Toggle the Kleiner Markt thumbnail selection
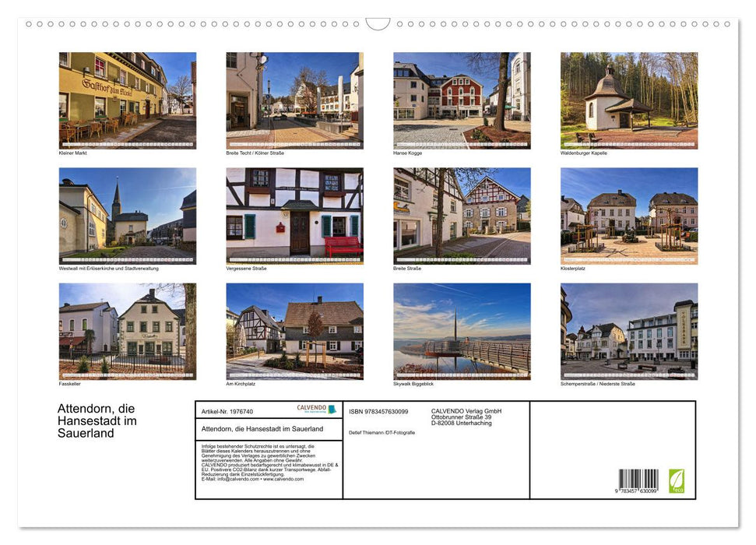756x545 pixels. point(128,100)
